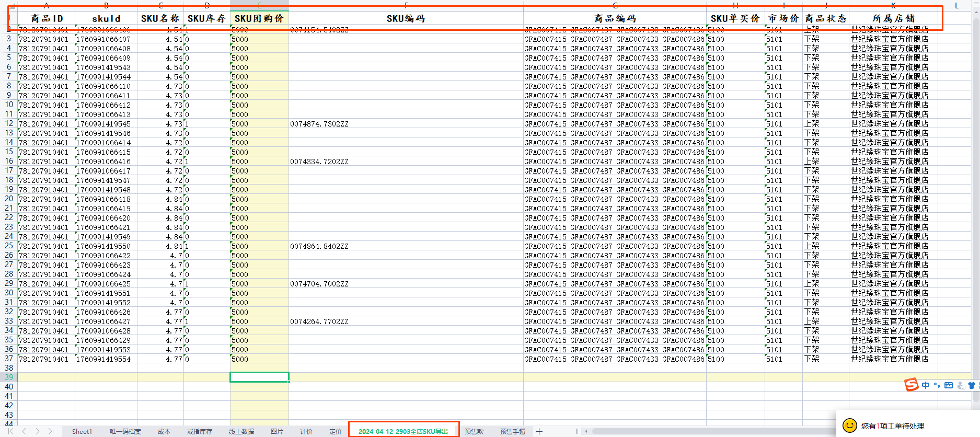Switch to the Sheet1 tab
The height and width of the screenshot is (437, 980).
82,431
